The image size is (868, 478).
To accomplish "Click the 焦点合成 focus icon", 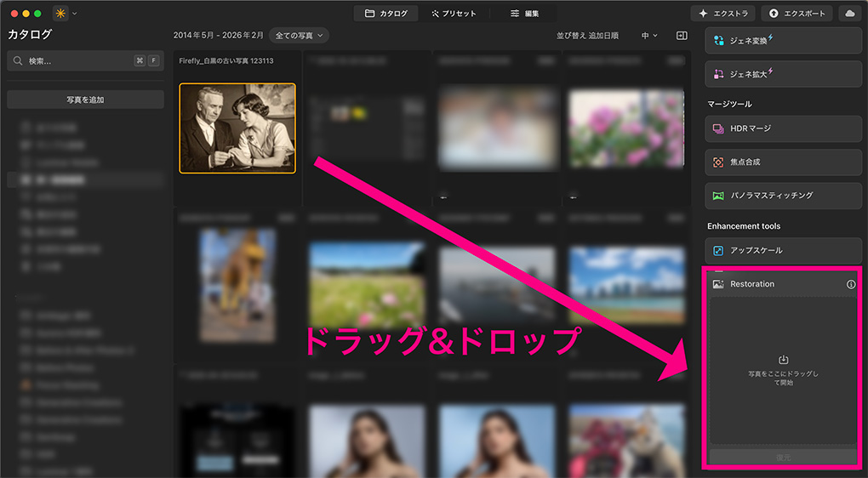I will click(x=718, y=162).
